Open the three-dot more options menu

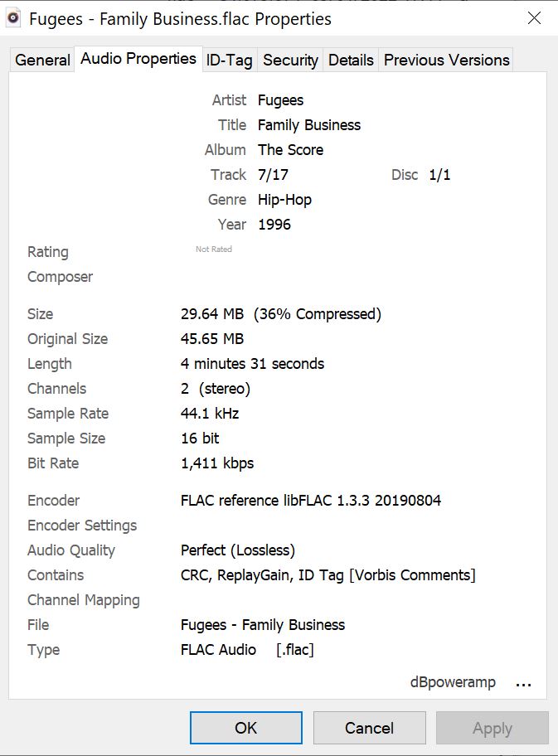523,684
